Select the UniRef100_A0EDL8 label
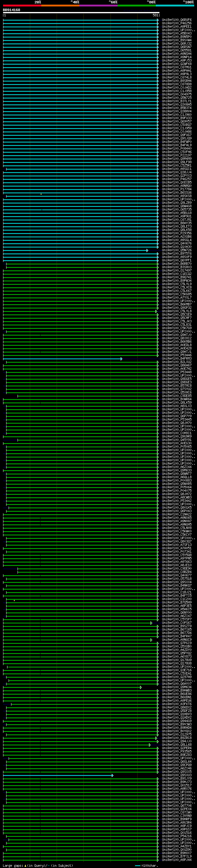Screen dimensions: 197x868 tap(177, 345)
